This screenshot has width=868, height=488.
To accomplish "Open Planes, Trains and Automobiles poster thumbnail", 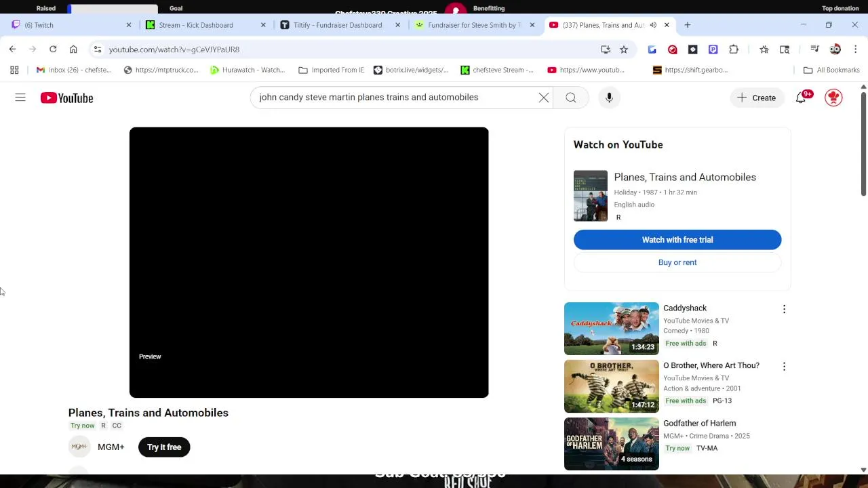I will (591, 196).
